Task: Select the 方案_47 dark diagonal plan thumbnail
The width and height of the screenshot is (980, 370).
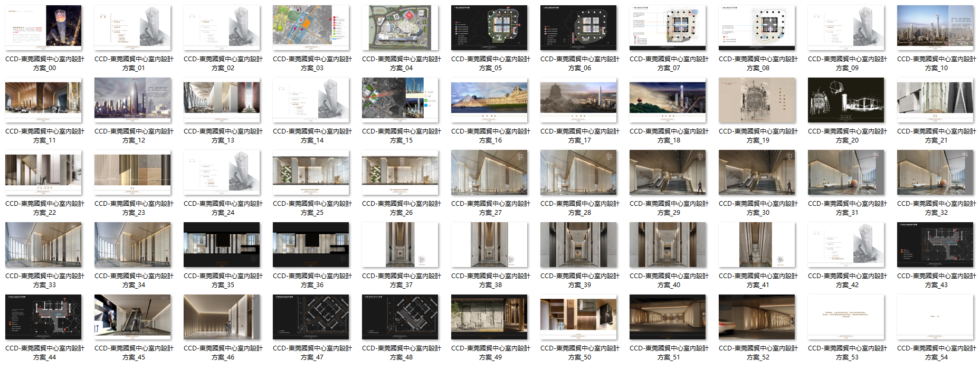Action: [x=311, y=316]
